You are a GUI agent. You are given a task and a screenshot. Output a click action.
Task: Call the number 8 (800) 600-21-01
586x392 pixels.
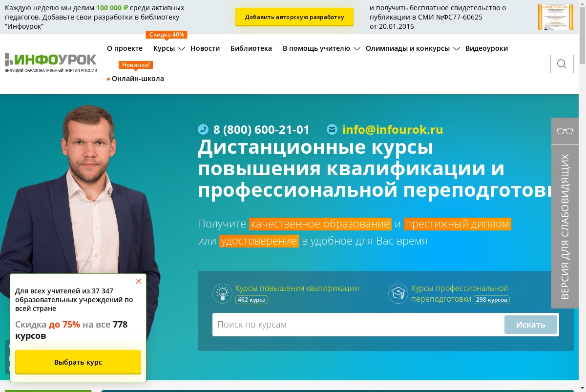pos(261,129)
